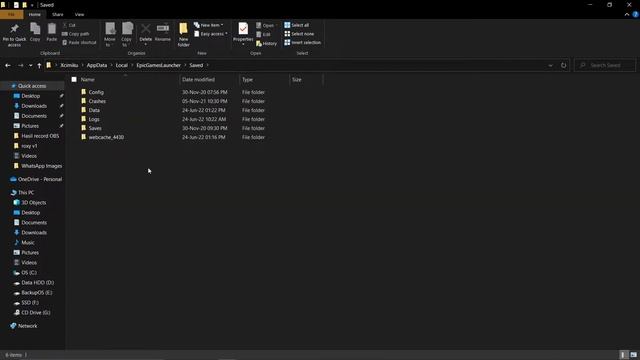Screen dimensions: 640x360
Task: Switch to large icons view
Action: [633, 355]
